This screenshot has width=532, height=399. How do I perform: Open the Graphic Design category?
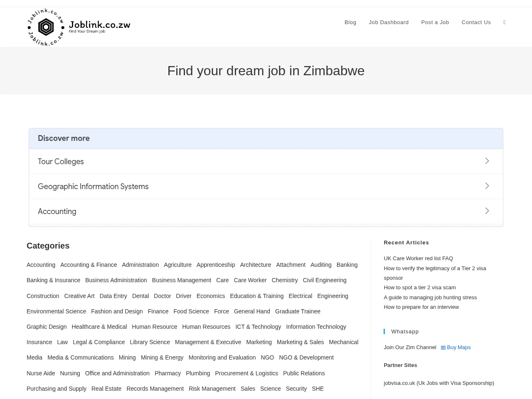tap(47, 327)
